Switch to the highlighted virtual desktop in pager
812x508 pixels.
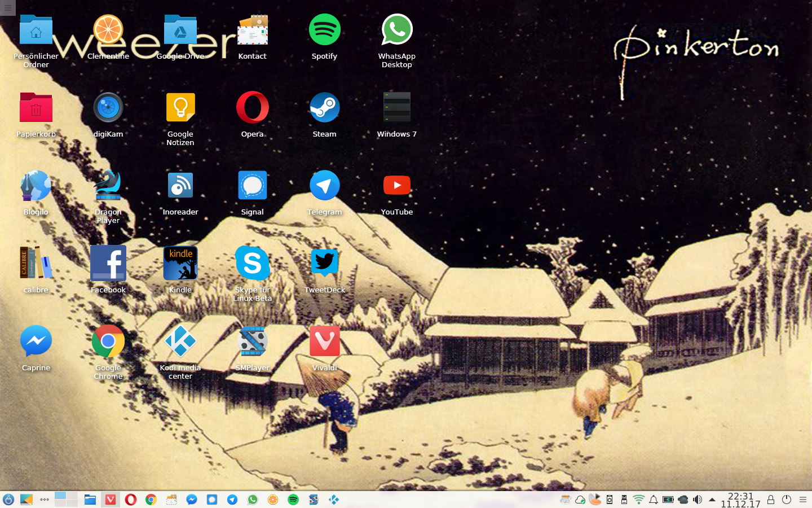tap(60, 496)
